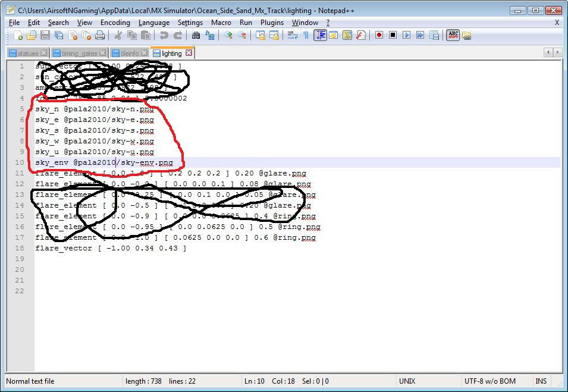
Task: Create a new file with the toolbar icon
Action: point(18,35)
